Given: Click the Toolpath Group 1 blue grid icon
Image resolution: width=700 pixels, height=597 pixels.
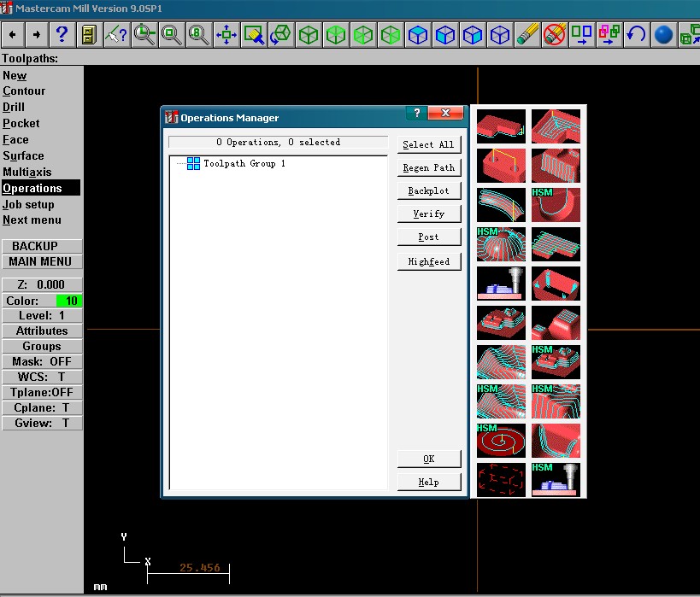Looking at the screenshot, I should click(x=193, y=164).
